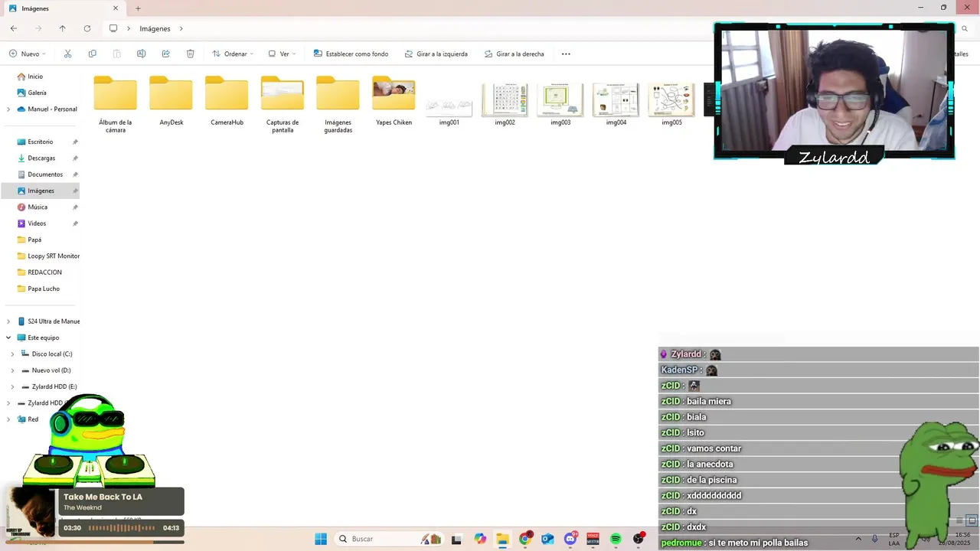Expand Disco local (C:) node

[x=12, y=354]
